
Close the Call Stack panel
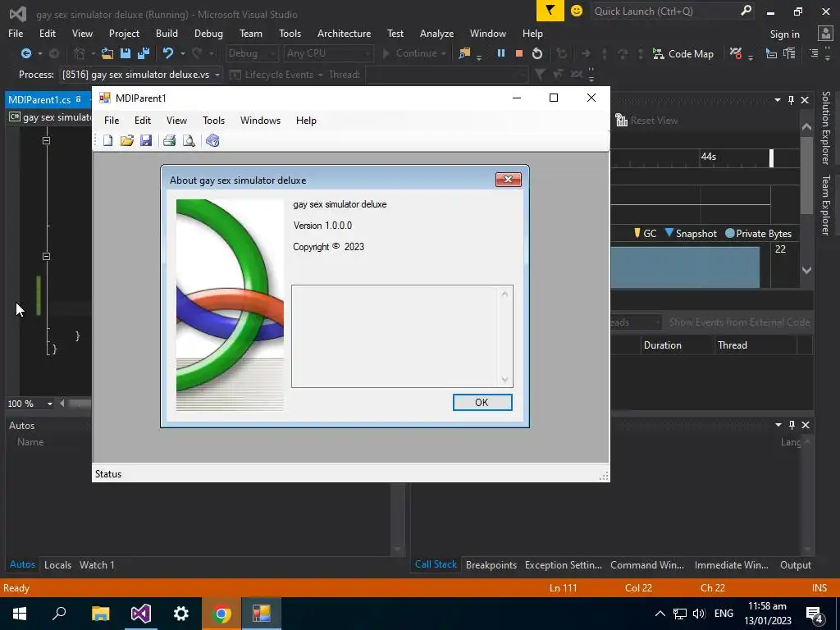pos(806,425)
